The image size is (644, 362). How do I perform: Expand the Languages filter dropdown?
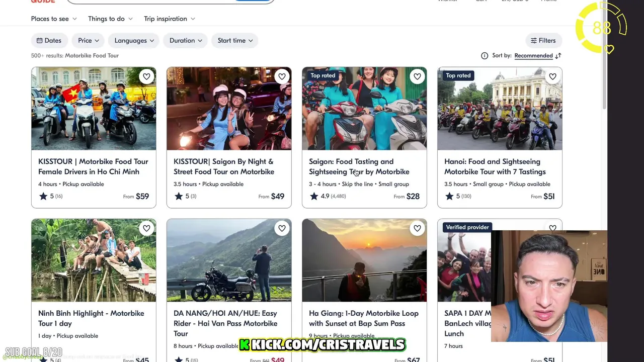134,41
